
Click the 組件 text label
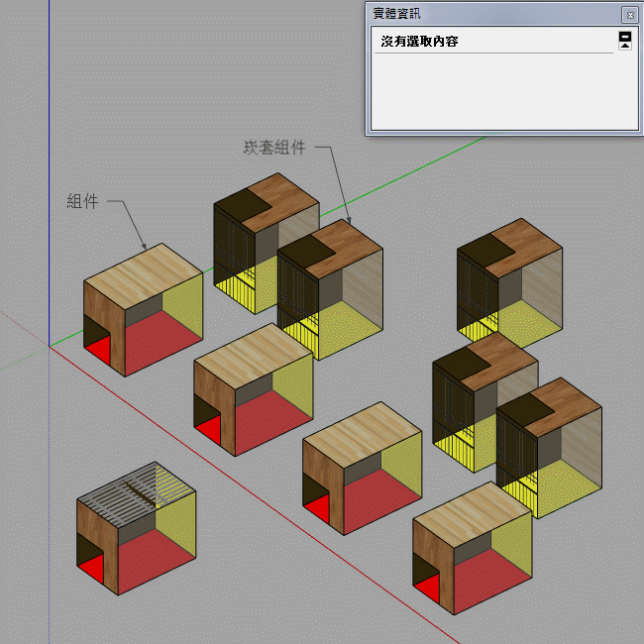[x=82, y=201]
